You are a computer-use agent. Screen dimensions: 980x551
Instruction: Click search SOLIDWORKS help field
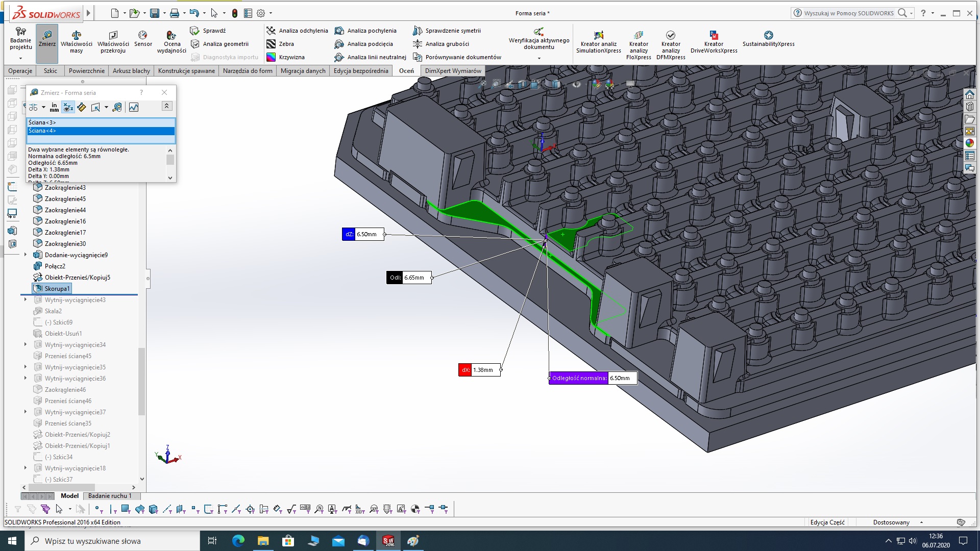point(848,13)
